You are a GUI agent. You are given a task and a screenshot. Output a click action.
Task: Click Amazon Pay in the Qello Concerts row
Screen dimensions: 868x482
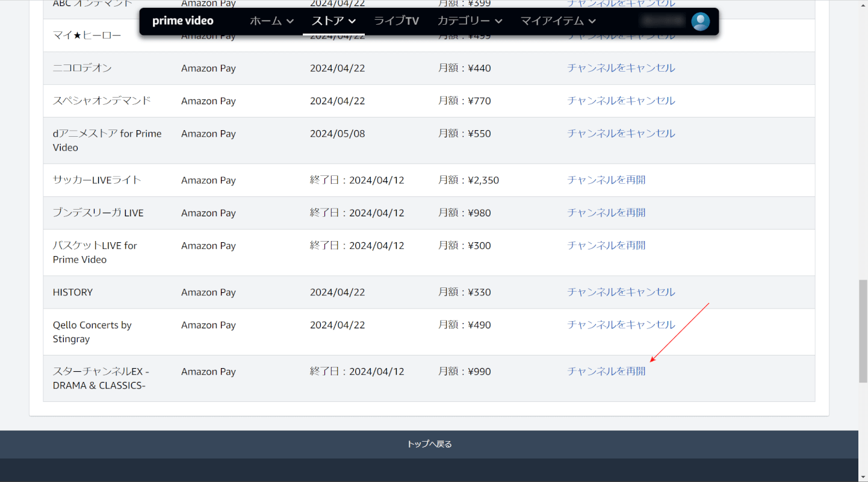pyautogui.click(x=208, y=325)
